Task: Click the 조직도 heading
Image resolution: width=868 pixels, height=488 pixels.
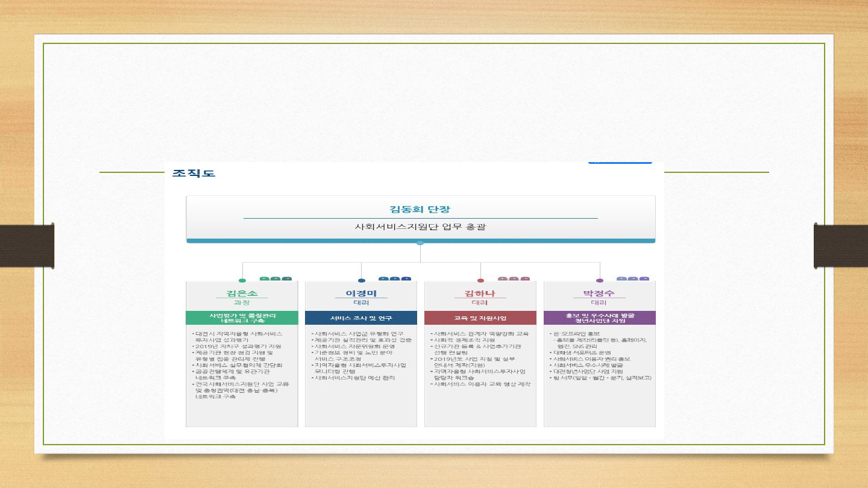Action: tap(193, 174)
